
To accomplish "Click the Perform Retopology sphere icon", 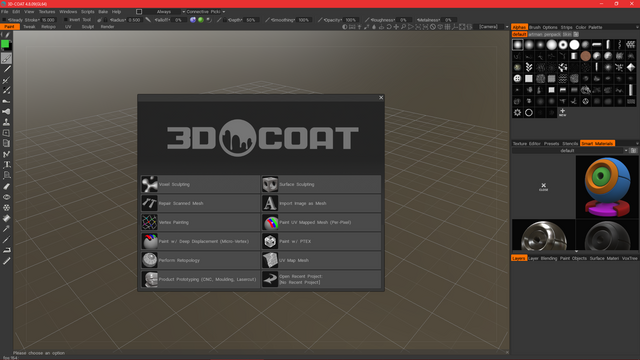I will 149,260.
